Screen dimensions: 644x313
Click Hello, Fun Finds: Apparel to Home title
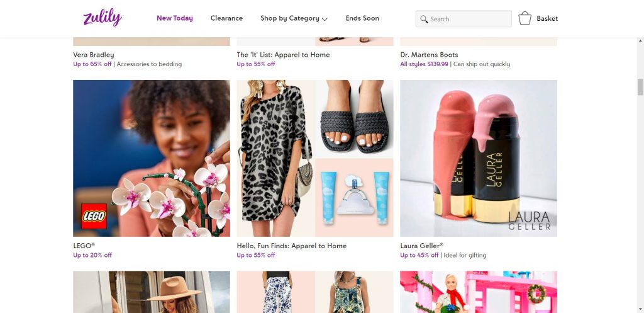tap(292, 246)
